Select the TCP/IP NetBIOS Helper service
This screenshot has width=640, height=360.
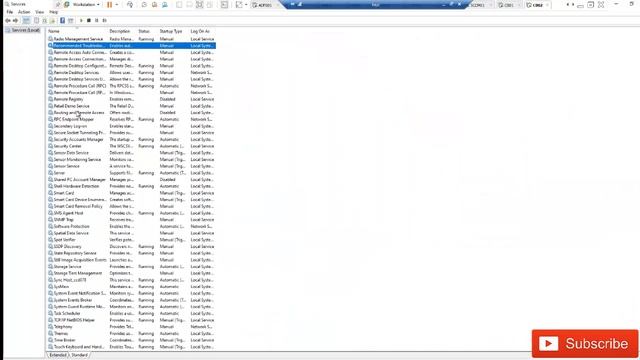131,320
